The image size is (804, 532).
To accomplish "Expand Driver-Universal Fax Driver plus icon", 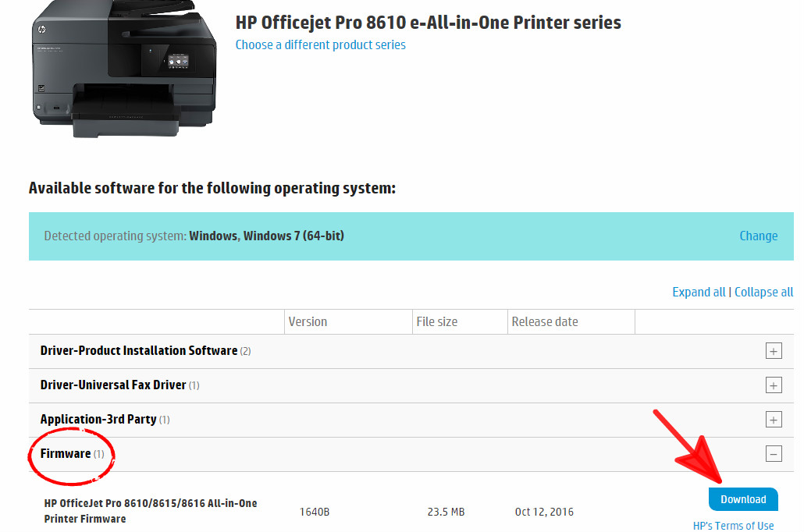I will click(774, 385).
